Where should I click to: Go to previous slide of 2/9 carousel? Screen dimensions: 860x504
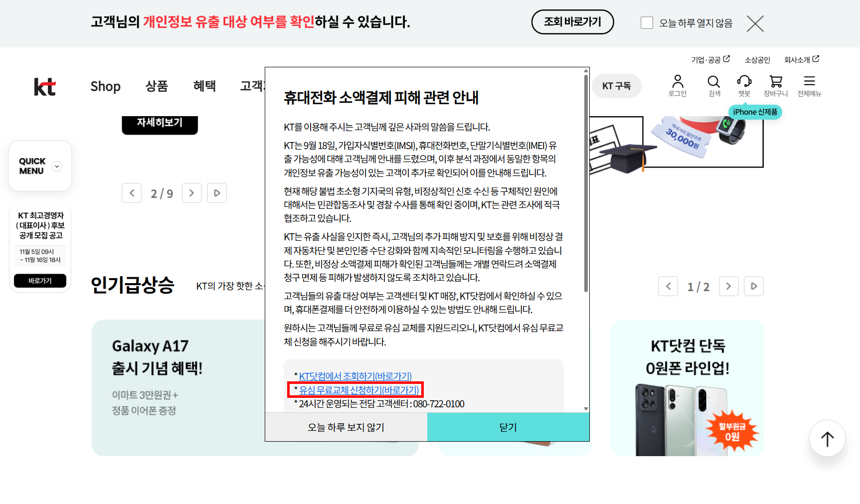pos(132,193)
